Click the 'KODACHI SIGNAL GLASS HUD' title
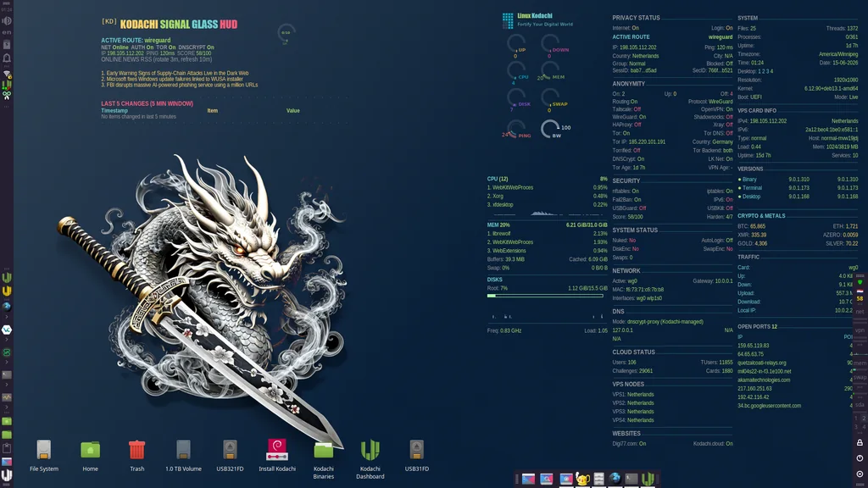Screen dimensions: 868x488 [179, 25]
